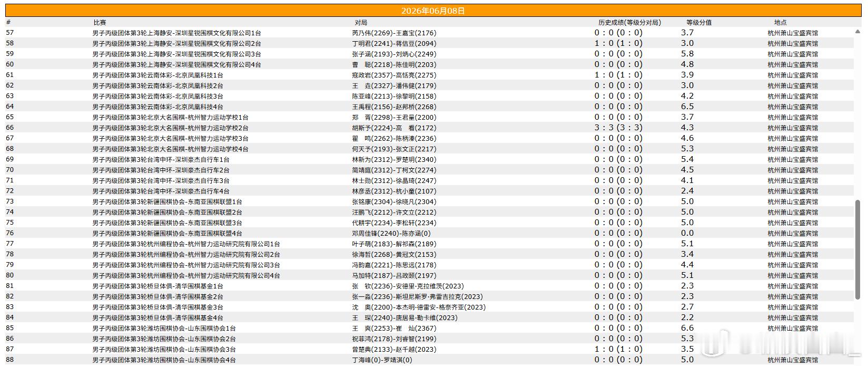Select the 北京大名围棋-杭州智力运动学校1台 match

(170, 117)
